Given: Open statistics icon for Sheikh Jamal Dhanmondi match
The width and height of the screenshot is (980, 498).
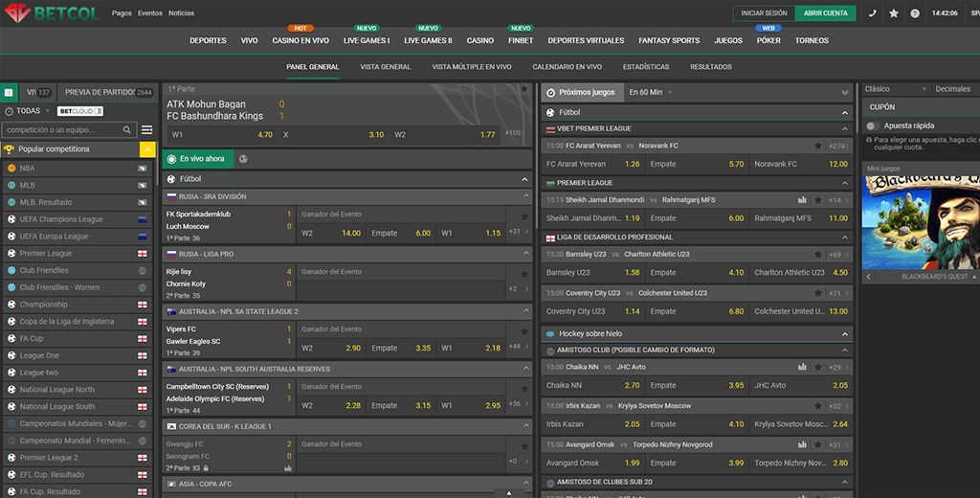Looking at the screenshot, I should click(802, 200).
